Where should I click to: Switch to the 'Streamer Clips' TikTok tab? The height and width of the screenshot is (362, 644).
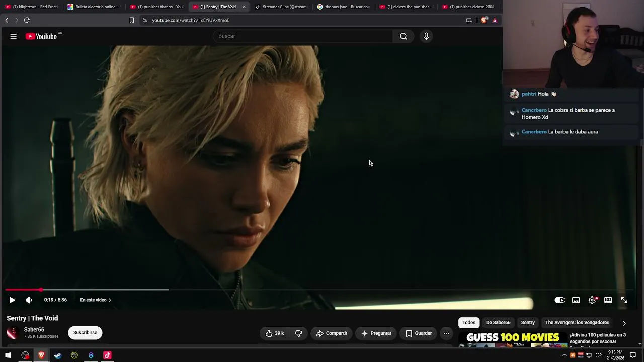281,7
